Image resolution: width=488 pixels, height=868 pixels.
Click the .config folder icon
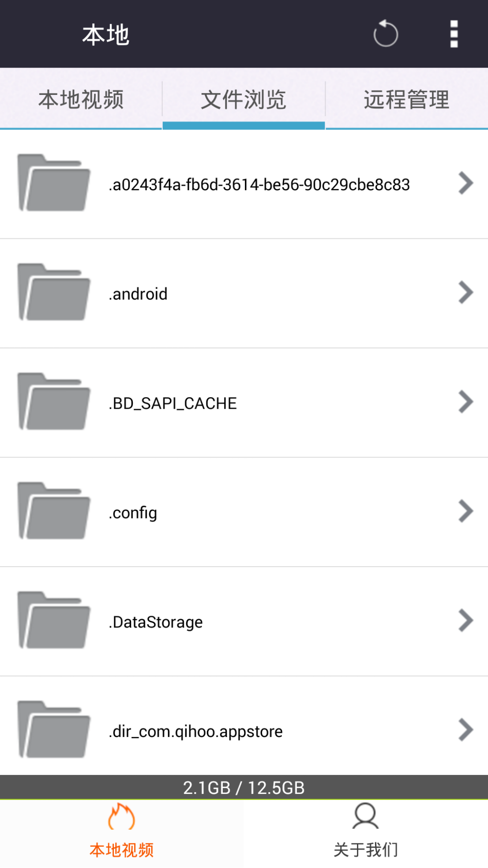[54, 511]
